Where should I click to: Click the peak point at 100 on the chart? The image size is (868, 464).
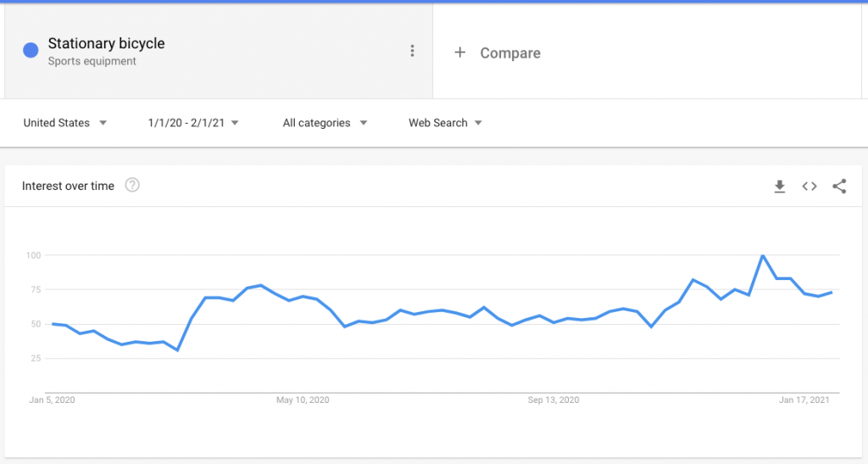763,255
